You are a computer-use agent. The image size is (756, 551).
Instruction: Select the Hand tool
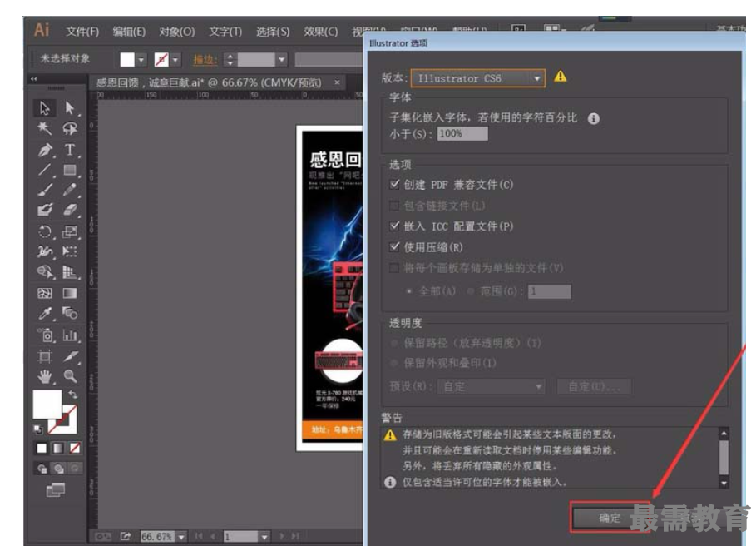tap(45, 376)
